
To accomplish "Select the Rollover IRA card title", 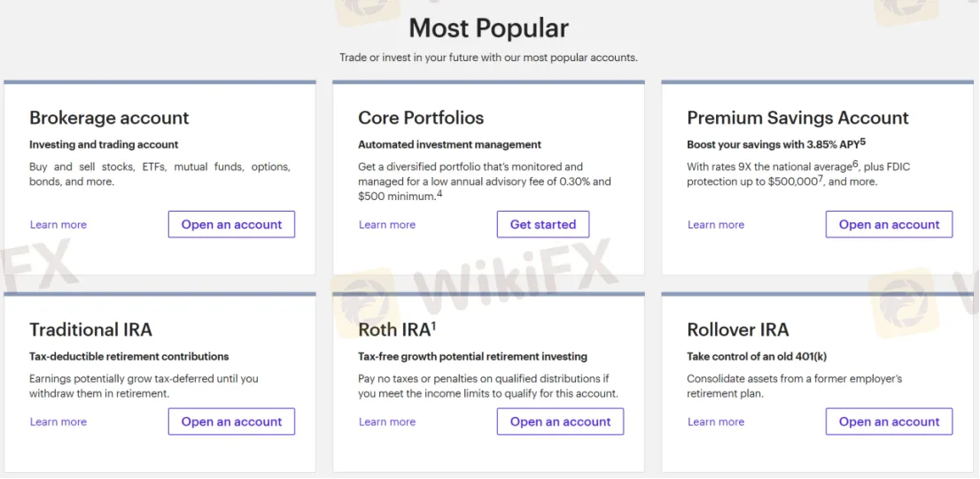I will coord(737,330).
